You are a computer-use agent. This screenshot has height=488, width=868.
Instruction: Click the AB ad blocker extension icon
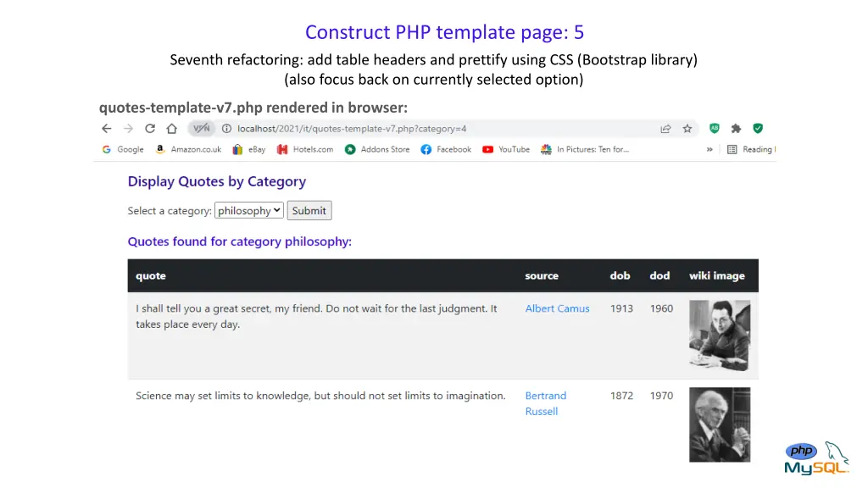[714, 129]
